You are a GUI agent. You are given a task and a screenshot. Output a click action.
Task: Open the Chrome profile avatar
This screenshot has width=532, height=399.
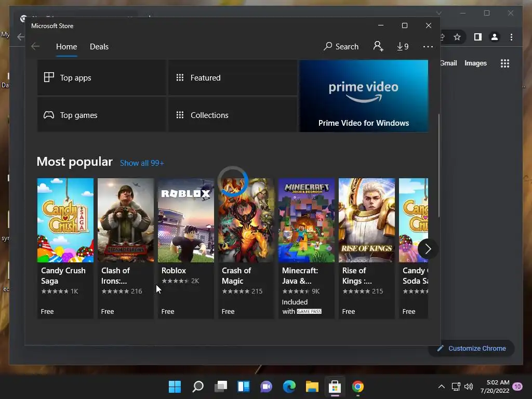coord(495,37)
